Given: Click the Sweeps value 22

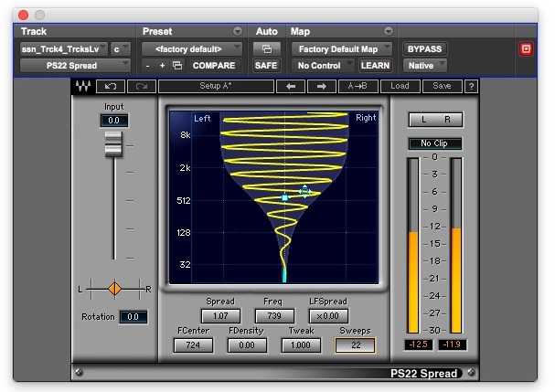Looking at the screenshot, I should click(x=355, y=345).
